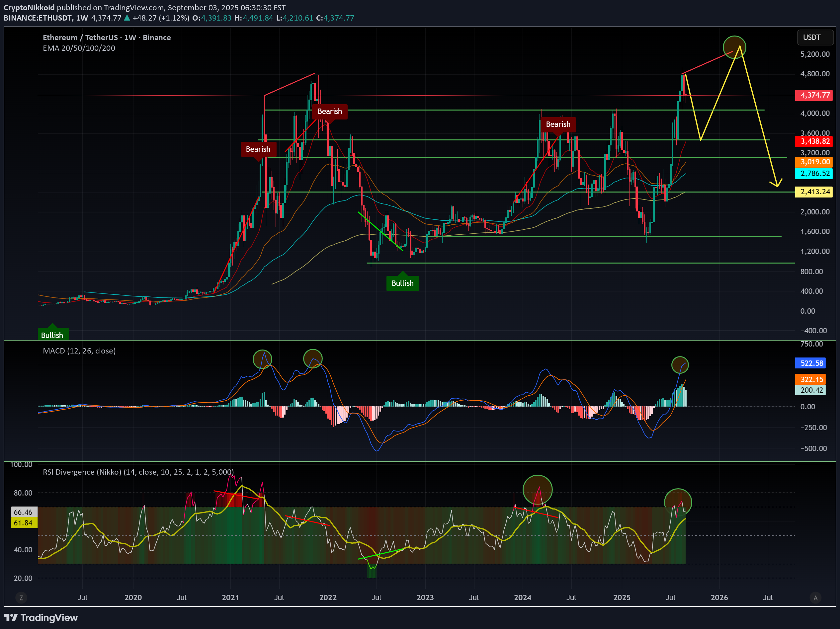Click the Bearish label at late 2021 top
This screenshot has height=629, width=840.
click(x=330, y=112)
